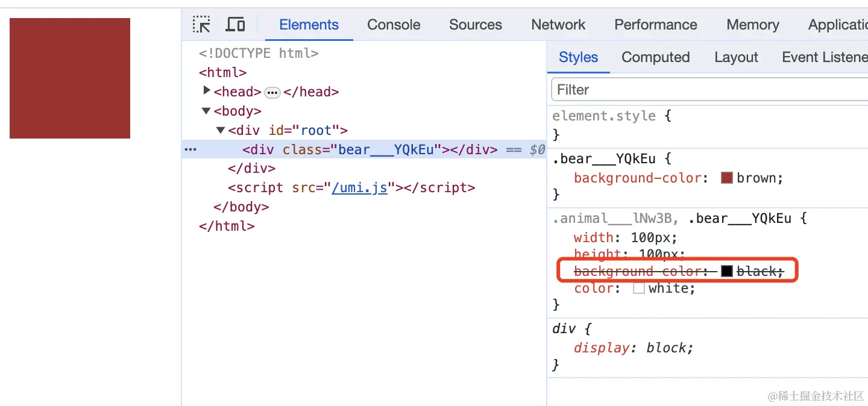Open the Network tab
This screenshot has width=868, height=406.
[558, 25]
